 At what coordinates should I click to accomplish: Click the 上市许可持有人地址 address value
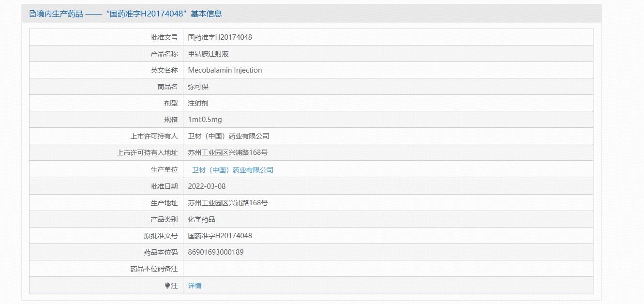coord(227,152)
